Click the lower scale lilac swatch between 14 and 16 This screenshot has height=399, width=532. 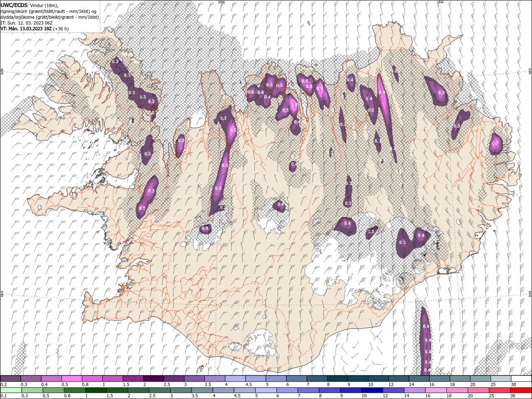click(x=414, y=390)
